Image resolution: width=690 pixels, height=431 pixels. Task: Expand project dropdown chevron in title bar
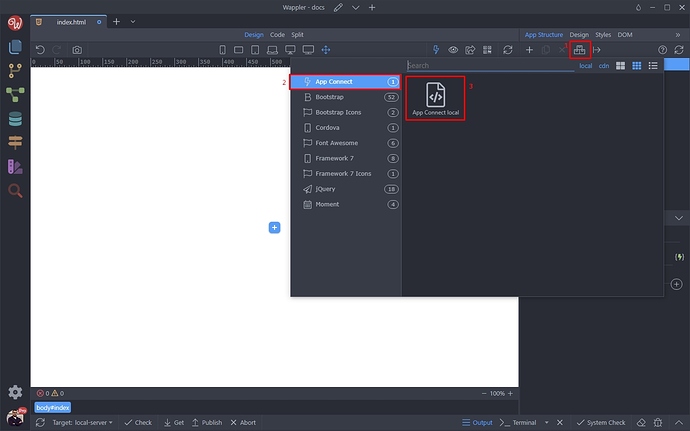coord(355,7)
